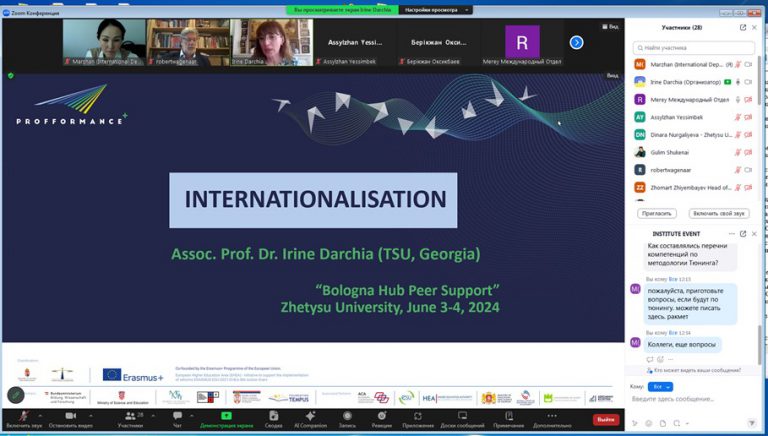Mute microphone with Включить звук icon
This screenshot has width=768, height=436.
click(x=22, y=417)
